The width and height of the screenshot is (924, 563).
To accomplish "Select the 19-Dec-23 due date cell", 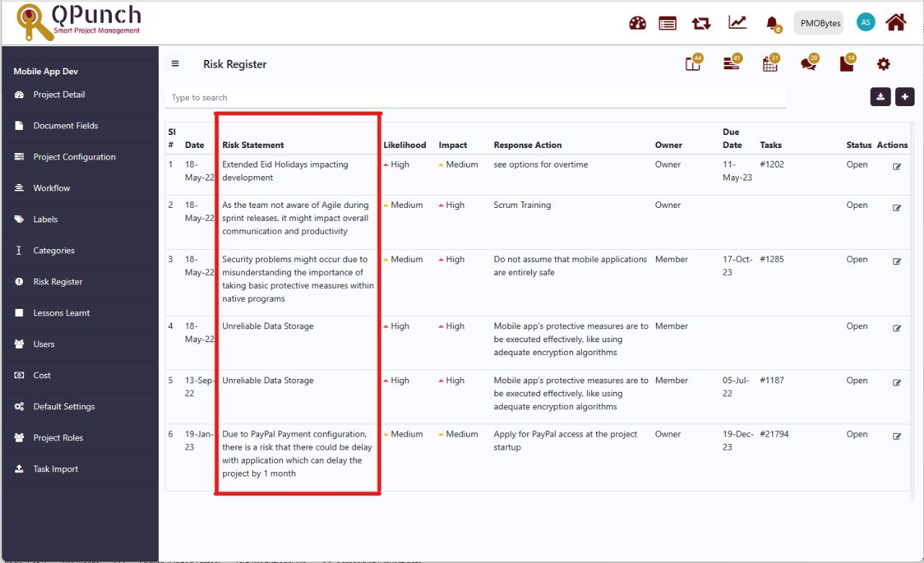I will click(x=738, y=440).
